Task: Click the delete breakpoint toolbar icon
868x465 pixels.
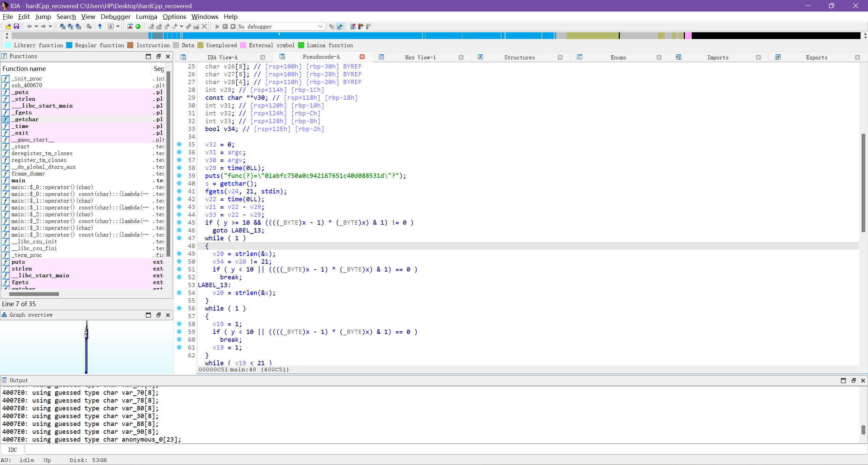Action: pos(369,26)
